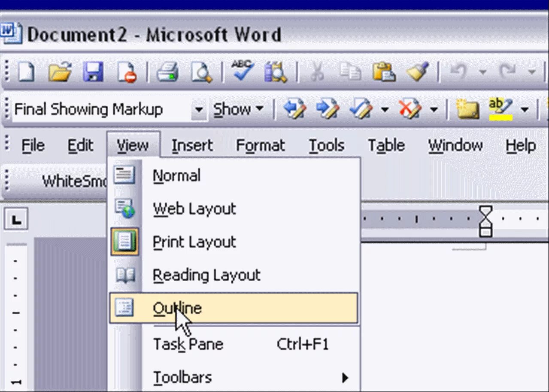Save the document with floppy icon

(x=93, y=72)
